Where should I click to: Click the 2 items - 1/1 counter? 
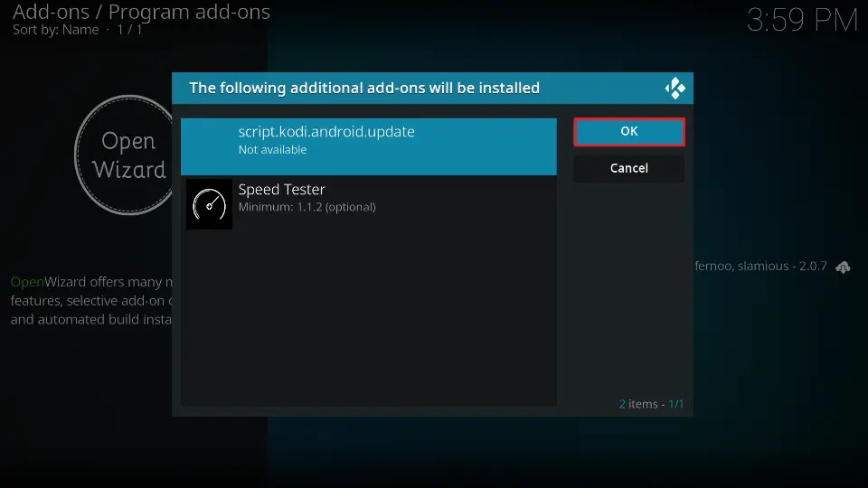[651, 404]
